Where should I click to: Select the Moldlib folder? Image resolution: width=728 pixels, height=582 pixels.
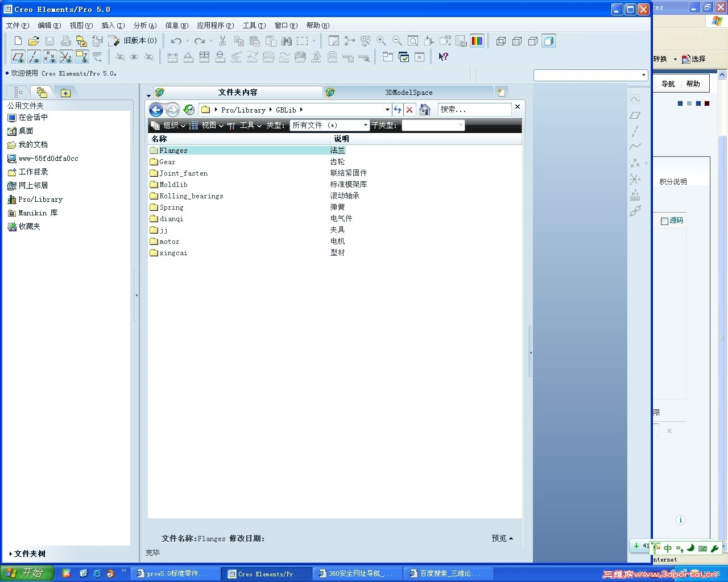point(169,185)
